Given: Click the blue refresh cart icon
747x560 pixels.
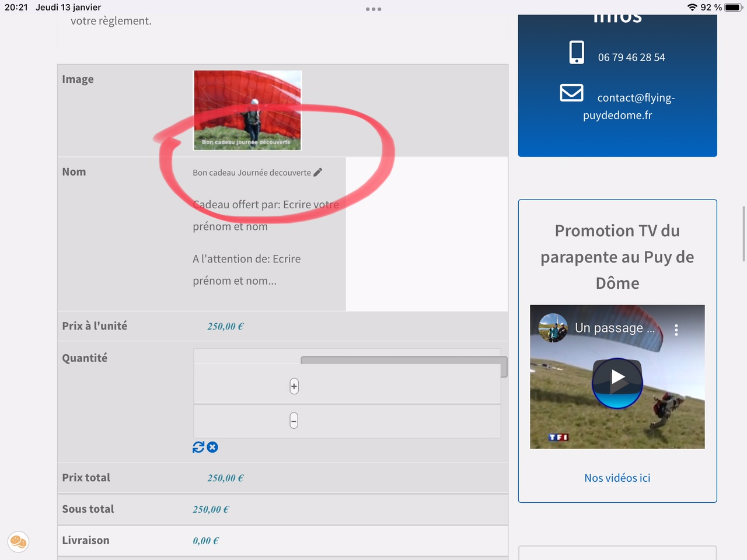Looking at the screenshot, I should pyautogui.click(x=198, y=447).
